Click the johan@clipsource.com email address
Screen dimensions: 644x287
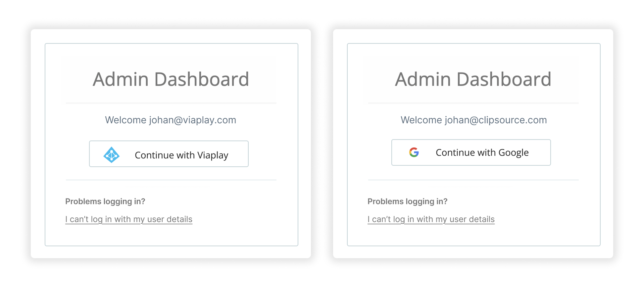496,120
